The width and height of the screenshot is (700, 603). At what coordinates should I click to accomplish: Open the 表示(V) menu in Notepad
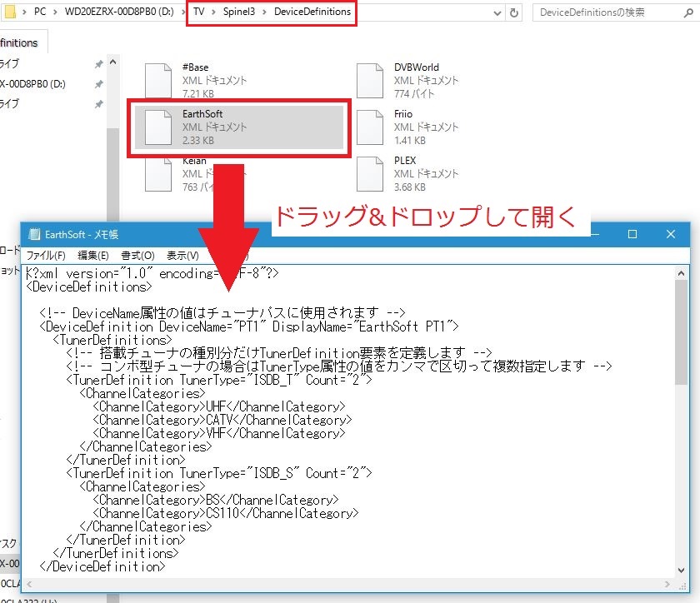pos(182,256)
